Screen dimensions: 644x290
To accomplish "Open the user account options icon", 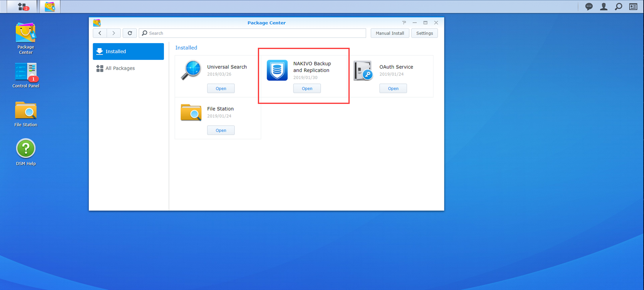I will (603, 7).
